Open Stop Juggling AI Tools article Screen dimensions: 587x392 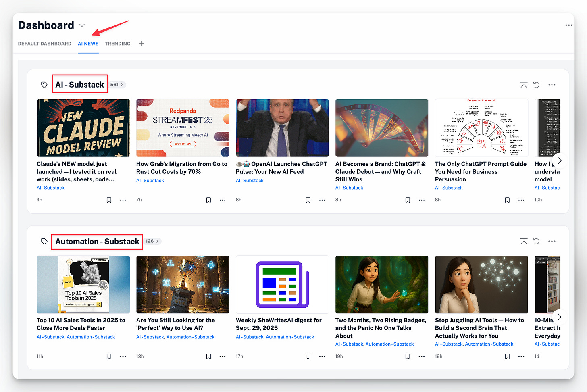coord(479,328)
